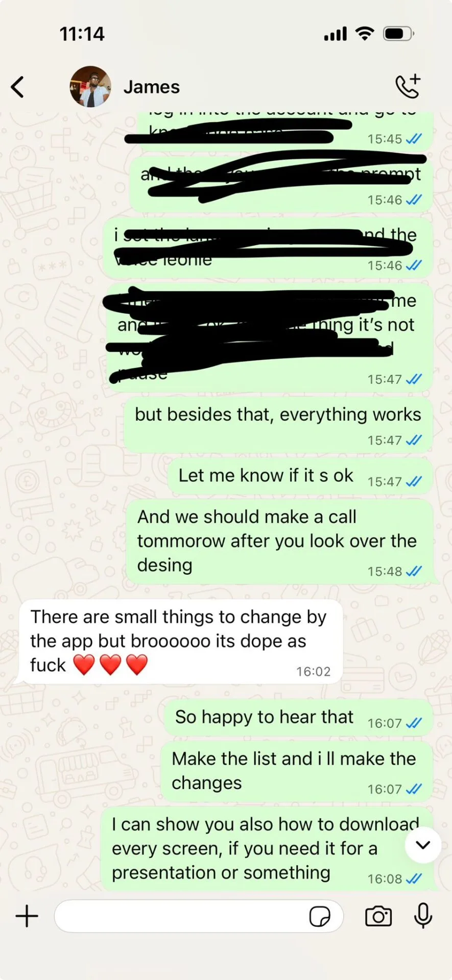Tap the 'Make the list' message bubble
Viewport: 452px width, 980px height.
[297, 771]
